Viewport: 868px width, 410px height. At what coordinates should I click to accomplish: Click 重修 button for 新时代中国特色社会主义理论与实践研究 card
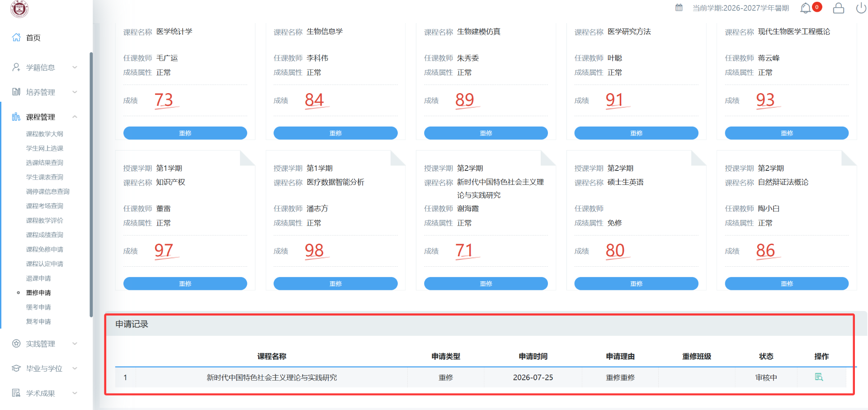click(486, 283)
